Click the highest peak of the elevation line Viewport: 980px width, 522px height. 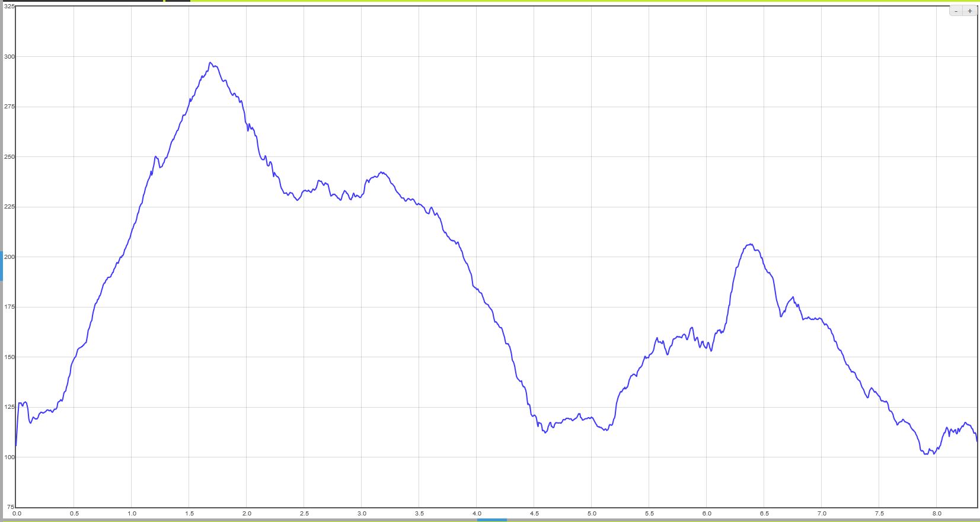click(210, 63)
